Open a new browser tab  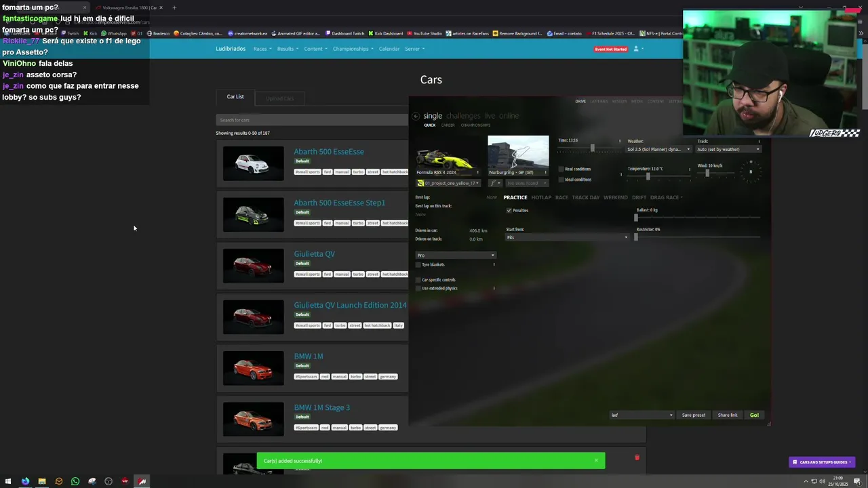[174, 7]
